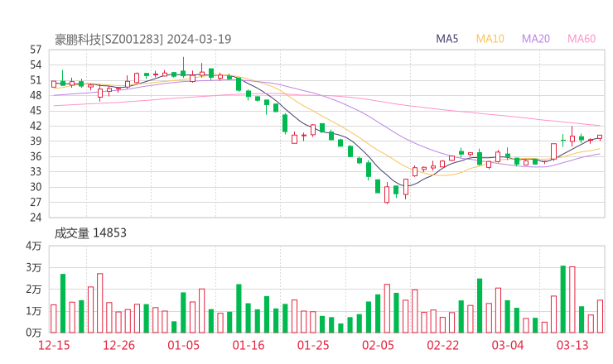Click the 48 price axis label

pyautogui.click(x=36, y=95)
